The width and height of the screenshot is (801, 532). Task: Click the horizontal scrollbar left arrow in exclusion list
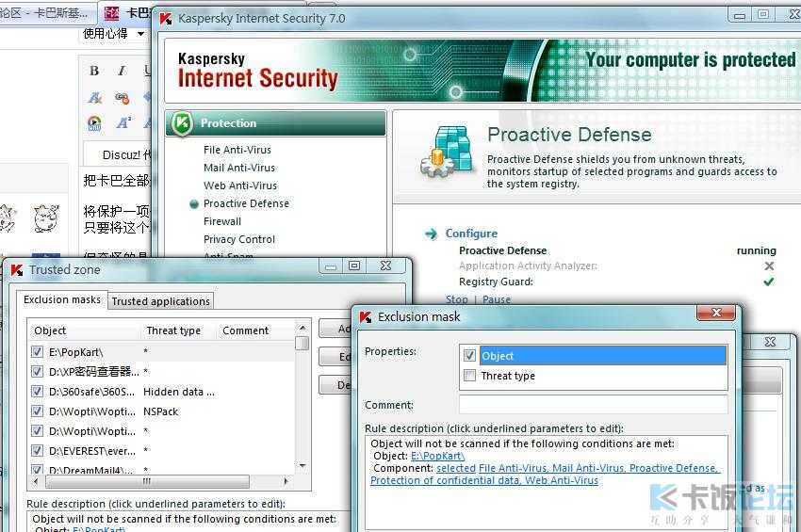coord(35,481)
